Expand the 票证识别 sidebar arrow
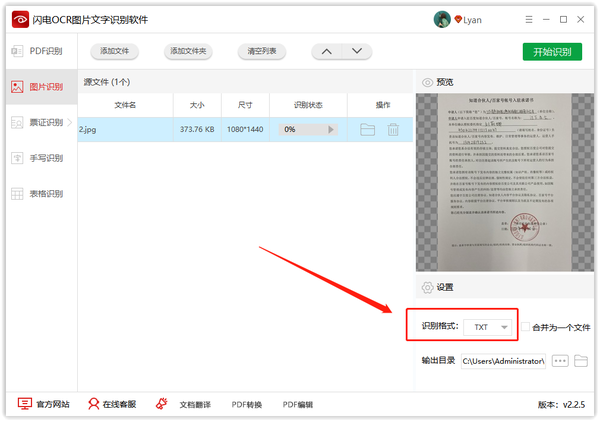This screenshot has width=600, height=422. coord(70,122)
